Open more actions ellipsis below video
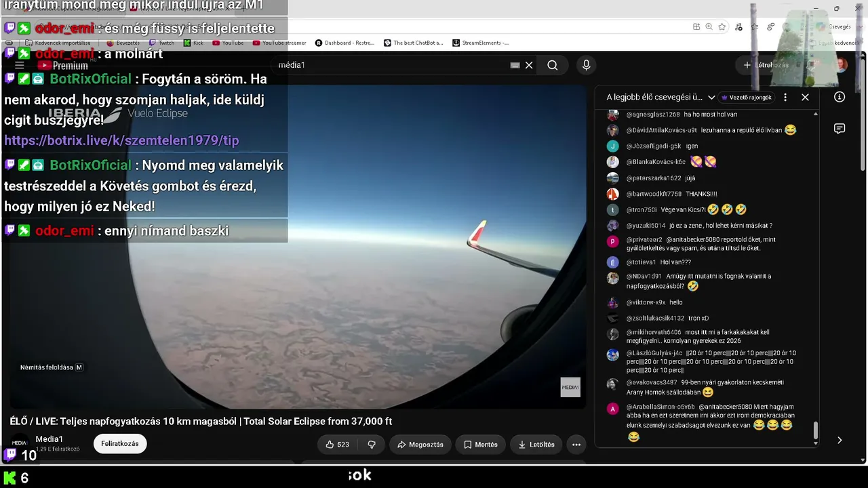868x488 pixels. tap(576, 445)
